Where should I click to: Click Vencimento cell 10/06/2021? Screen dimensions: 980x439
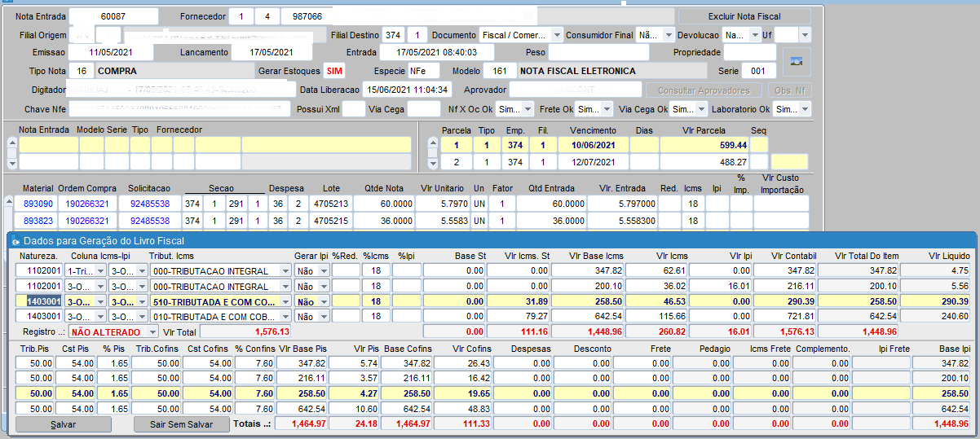coord(593,145)
